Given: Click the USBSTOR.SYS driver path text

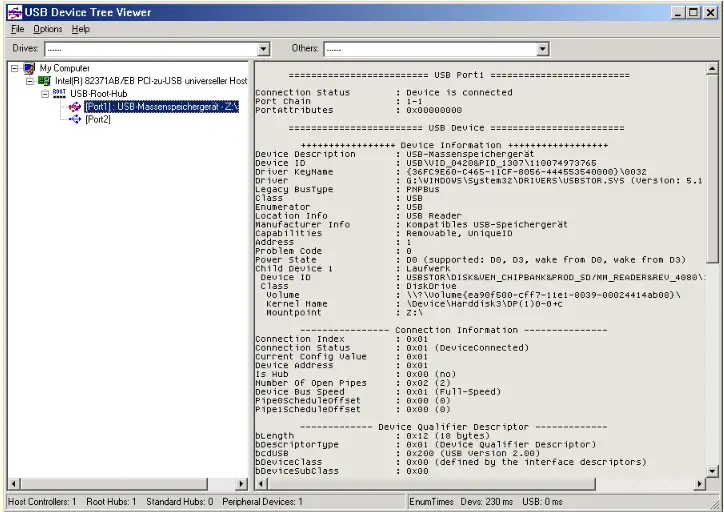Looking at the screenshot, I should pyautogui.click(x=554, y=181).
